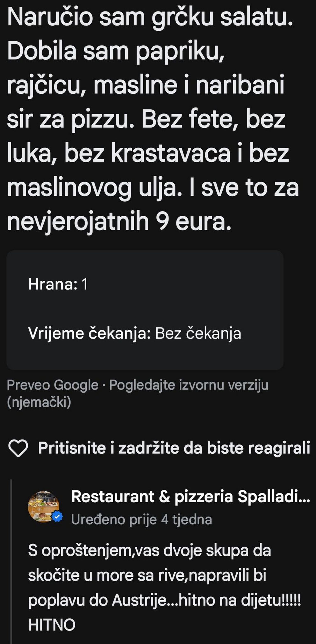
Task: Click the "Bez čekanja" value text
Action: 198,333
